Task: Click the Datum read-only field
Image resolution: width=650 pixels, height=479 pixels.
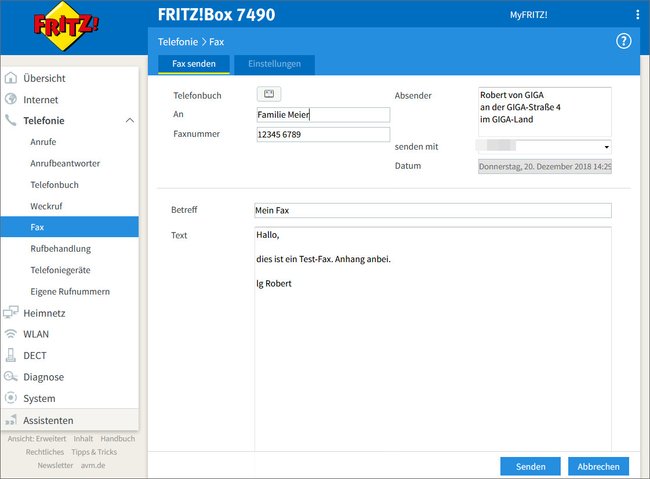Action: coord(545,166)
